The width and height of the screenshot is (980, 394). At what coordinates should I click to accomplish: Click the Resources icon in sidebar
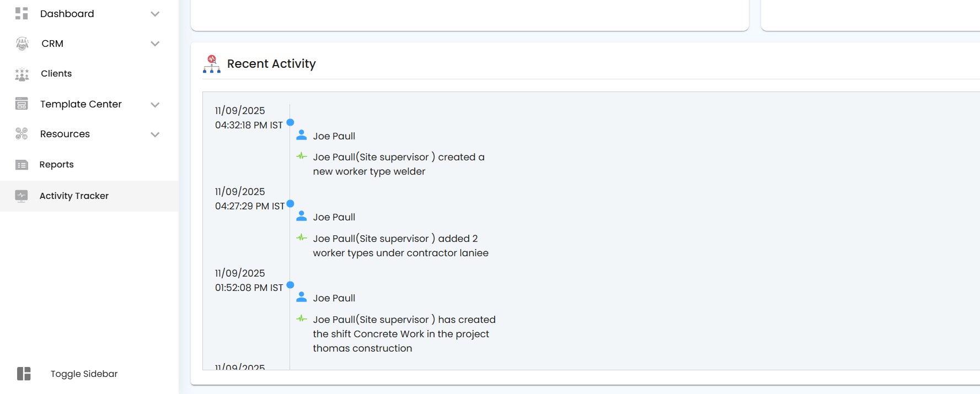[22, 134]
